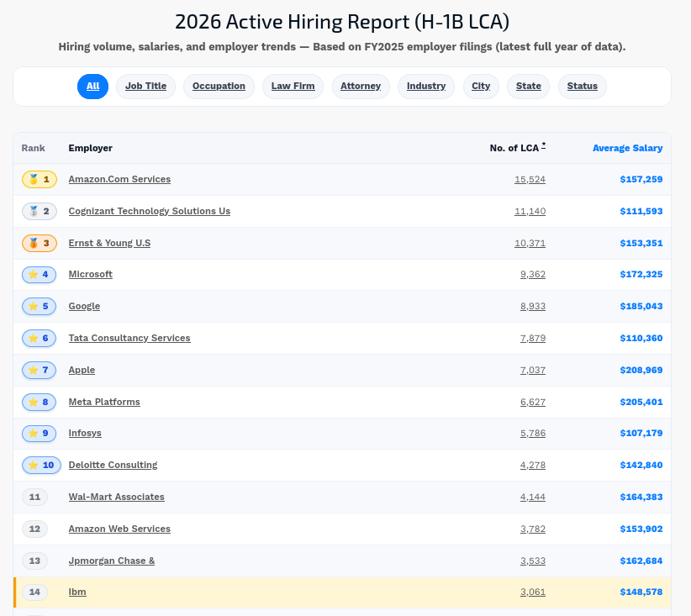Click the star rank 9 badge
Image resolution: width=691 pixels, height=616 pixels.
[39, 433]
